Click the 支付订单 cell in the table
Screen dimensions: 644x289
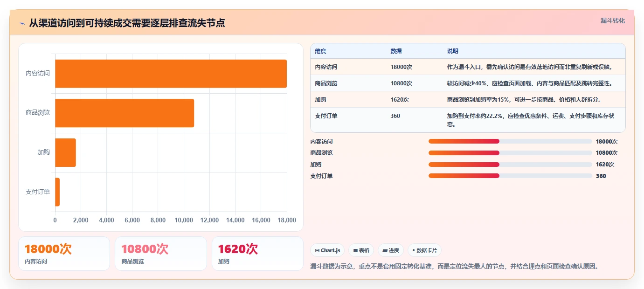326,116
